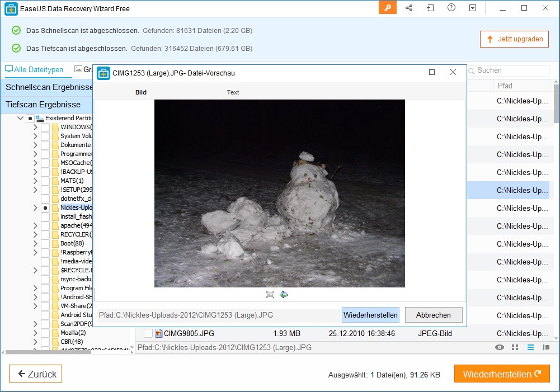Maximize the file preview dialog
The width and height of the screenshot is (560, 392).
pos(432,73)
